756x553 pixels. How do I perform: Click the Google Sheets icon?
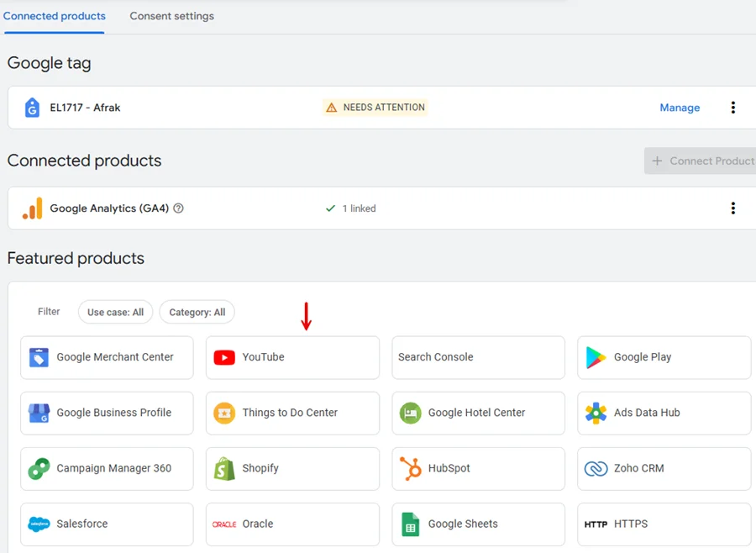410,524
